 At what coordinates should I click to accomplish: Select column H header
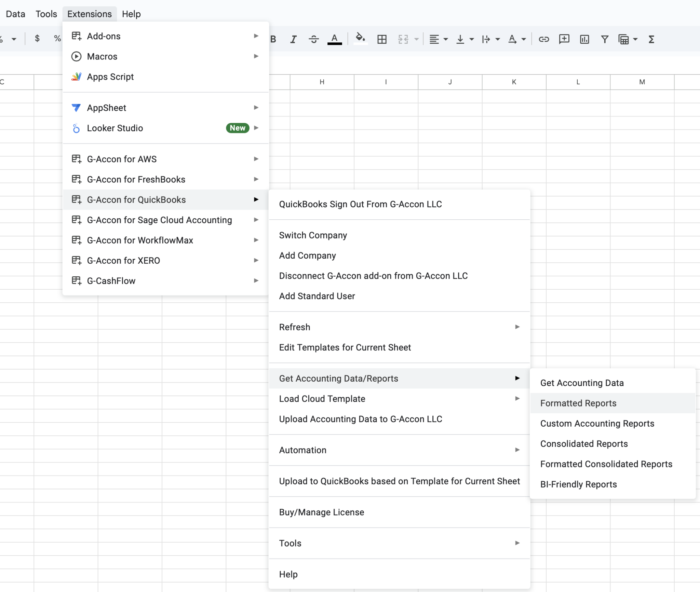coord(322,82)
